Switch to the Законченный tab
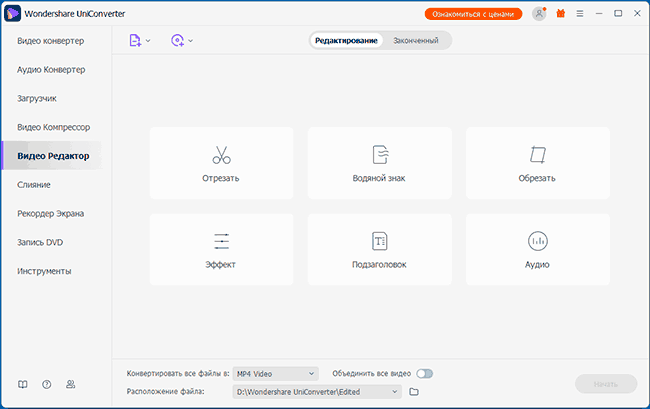The height and width of the screenshot is (409, 650). (415, 41)
